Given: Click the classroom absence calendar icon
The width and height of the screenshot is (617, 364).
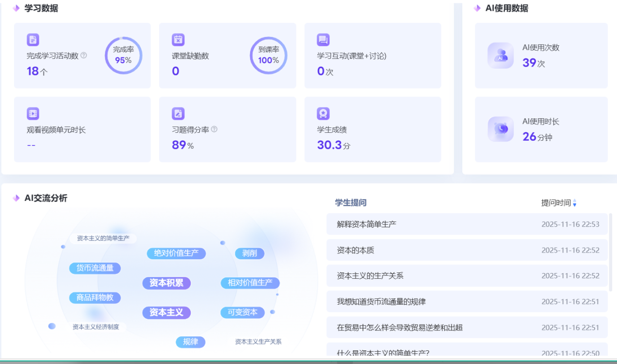Looking at the screenshot, I should (x=178, y=40).
